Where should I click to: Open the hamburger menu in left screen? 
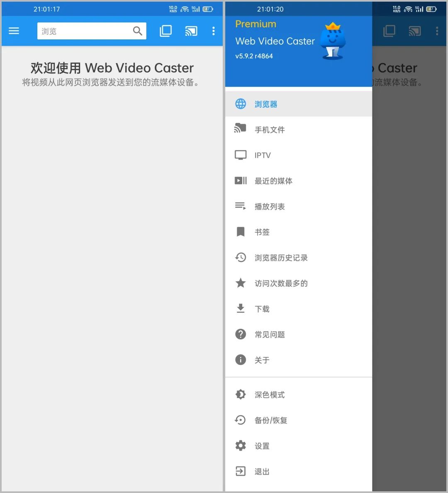(14, 31)
